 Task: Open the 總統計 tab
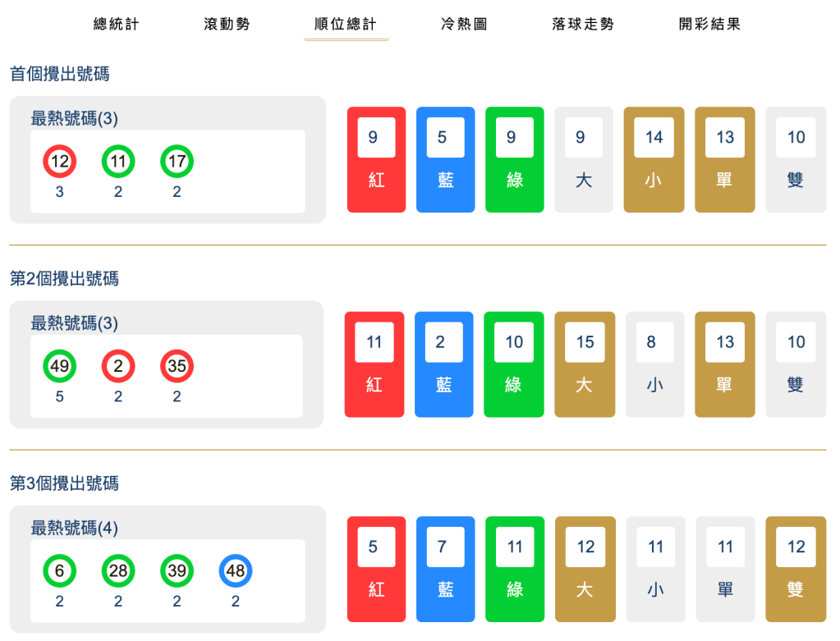point(116,24)
